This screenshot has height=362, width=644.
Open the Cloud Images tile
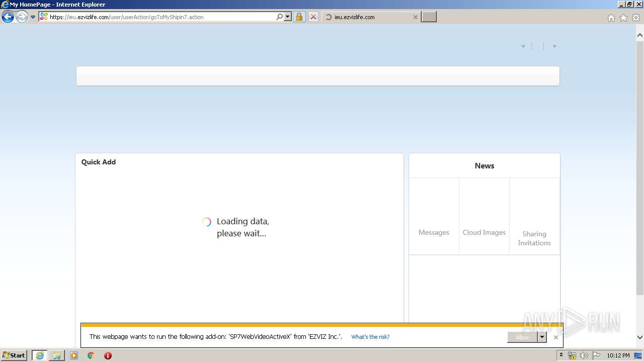pyautogui.click(x=484, y=216)
